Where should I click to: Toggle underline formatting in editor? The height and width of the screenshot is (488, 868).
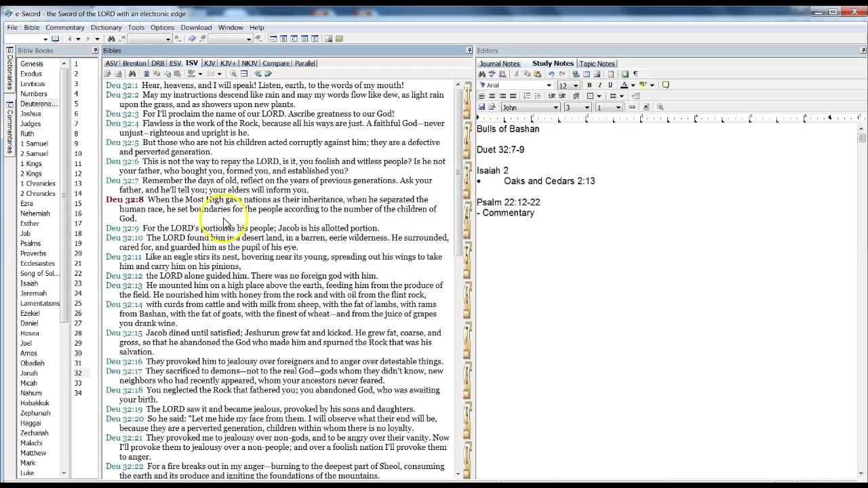click(610, 85)
